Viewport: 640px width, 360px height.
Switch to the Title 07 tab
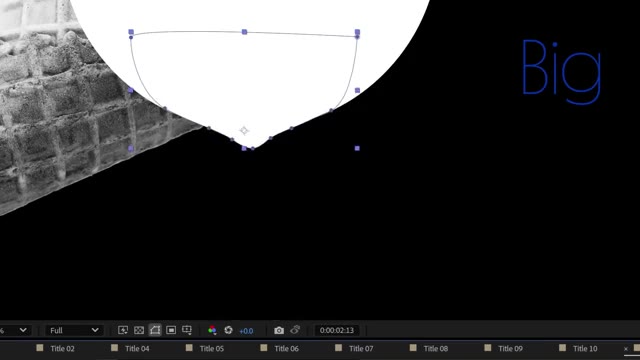point(361,349)
